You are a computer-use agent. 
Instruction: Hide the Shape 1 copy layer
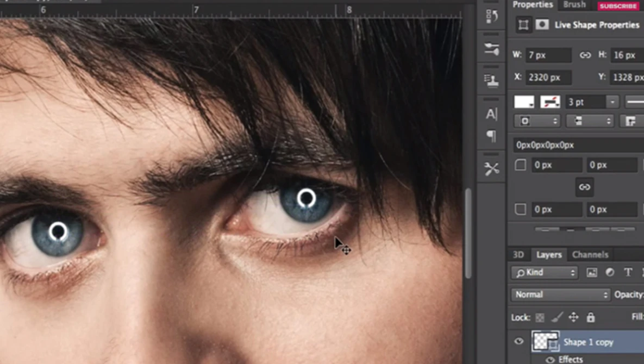pyautogui.click(x=518, y=341)
